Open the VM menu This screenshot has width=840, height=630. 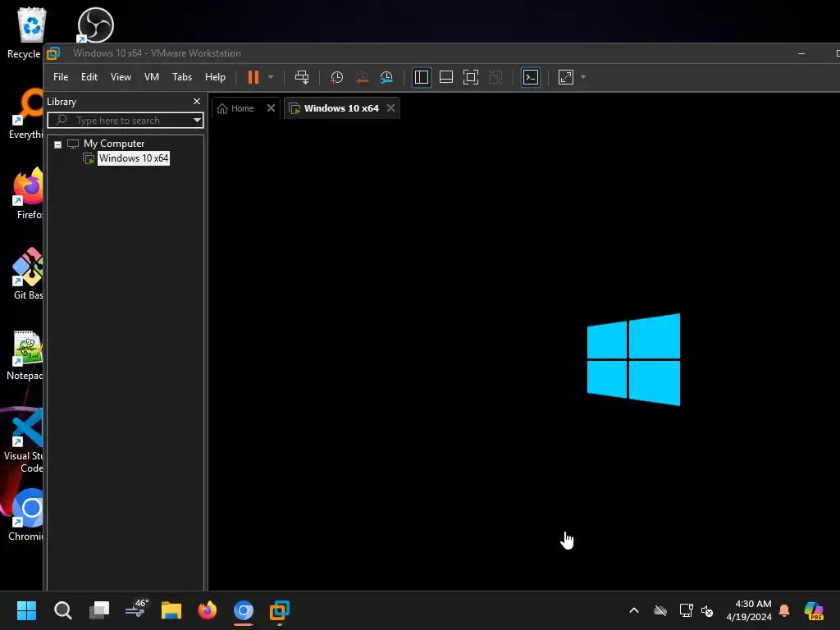point(152,77)
